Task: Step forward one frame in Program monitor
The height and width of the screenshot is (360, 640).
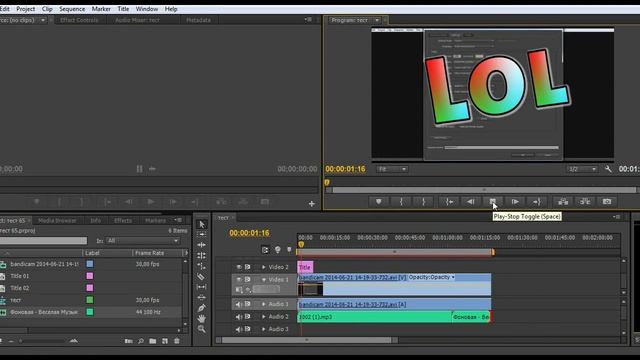Action: coord(515,202)
